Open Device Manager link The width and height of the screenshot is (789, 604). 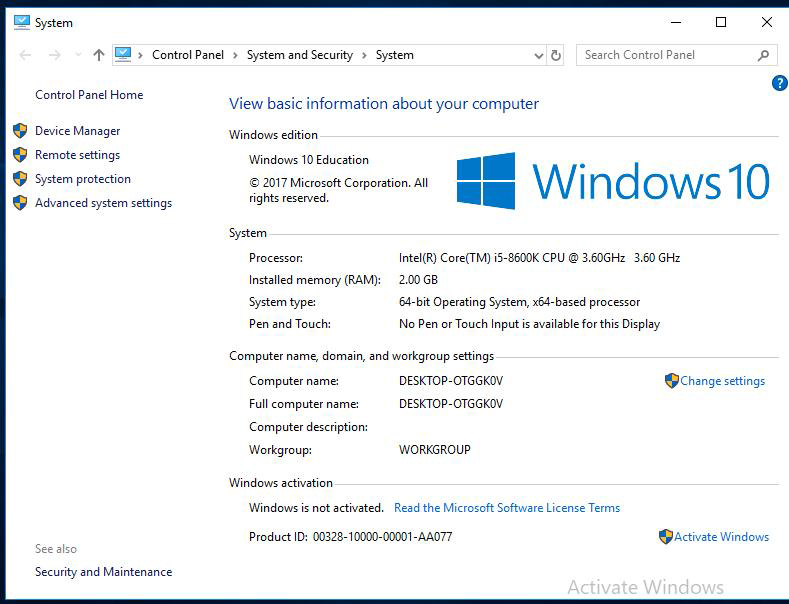click(77, 131)
